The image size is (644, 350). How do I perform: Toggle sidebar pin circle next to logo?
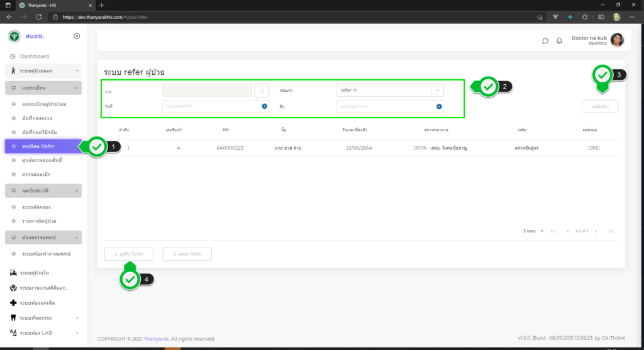coord(77,36)
